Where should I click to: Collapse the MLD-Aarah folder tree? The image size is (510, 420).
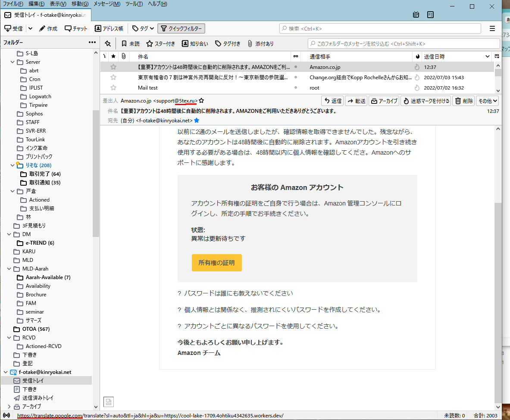(9, 269)
